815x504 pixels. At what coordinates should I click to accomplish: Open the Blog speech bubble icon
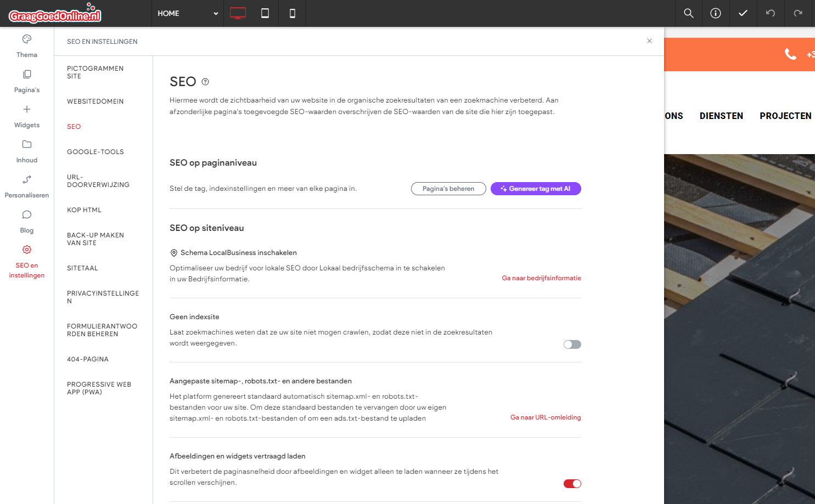[27, 214]
